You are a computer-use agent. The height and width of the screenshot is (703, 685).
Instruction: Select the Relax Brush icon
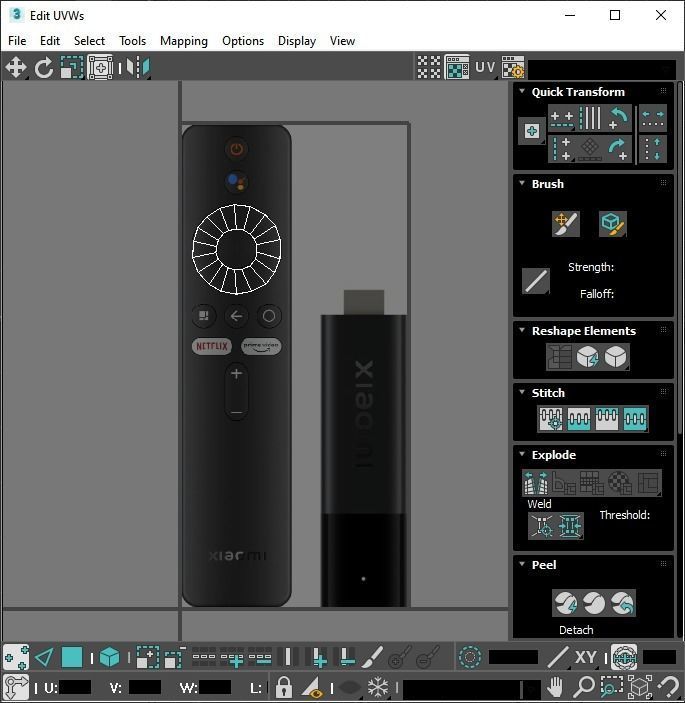tap(612, 223)
